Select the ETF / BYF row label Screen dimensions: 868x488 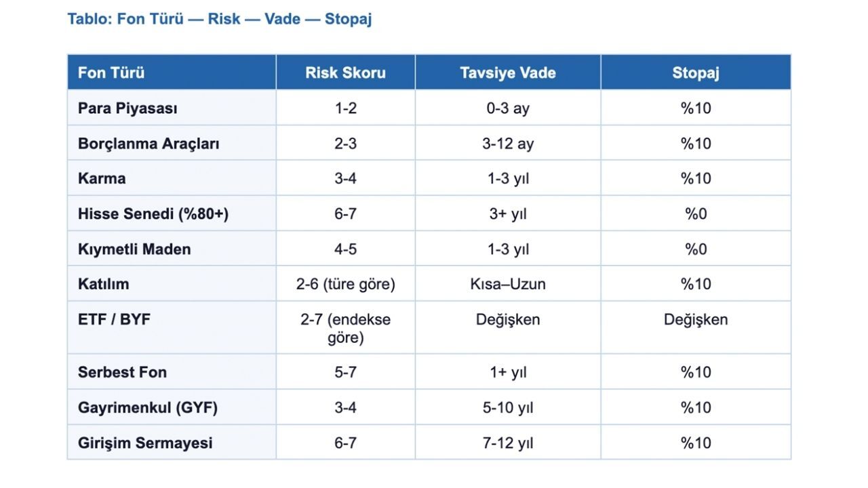tap(114, 320)
